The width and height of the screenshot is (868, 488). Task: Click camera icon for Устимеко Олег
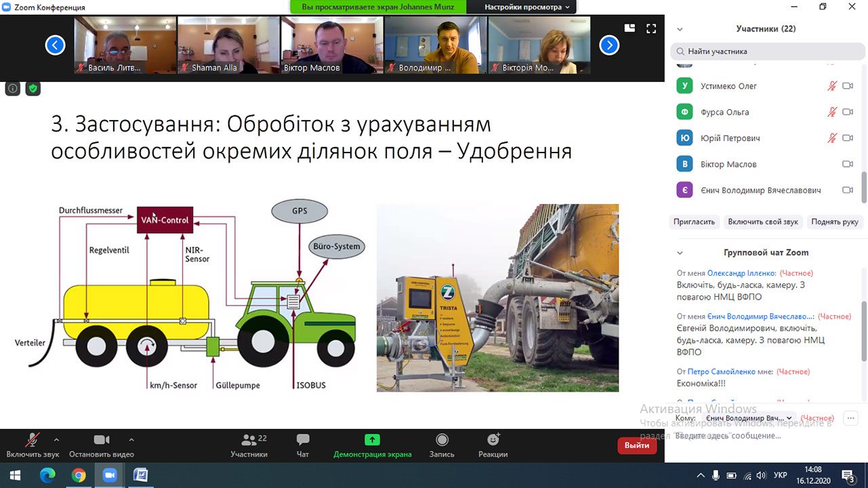[848, 86]
